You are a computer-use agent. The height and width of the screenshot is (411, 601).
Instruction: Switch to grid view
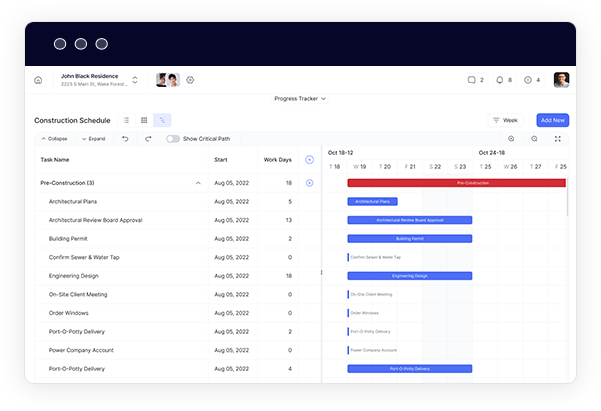144,120
